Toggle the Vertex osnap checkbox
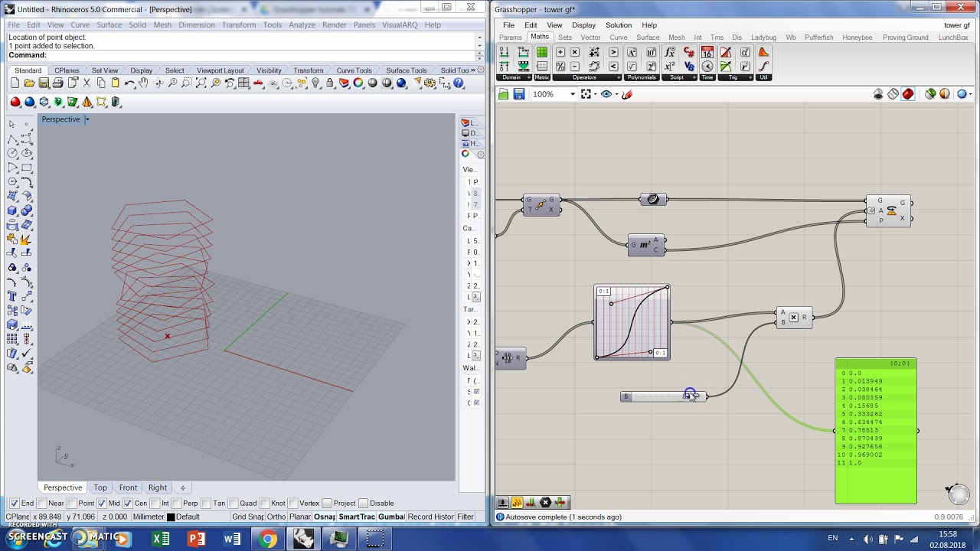The width and height of the screenshot is (980, 551). 292,504
